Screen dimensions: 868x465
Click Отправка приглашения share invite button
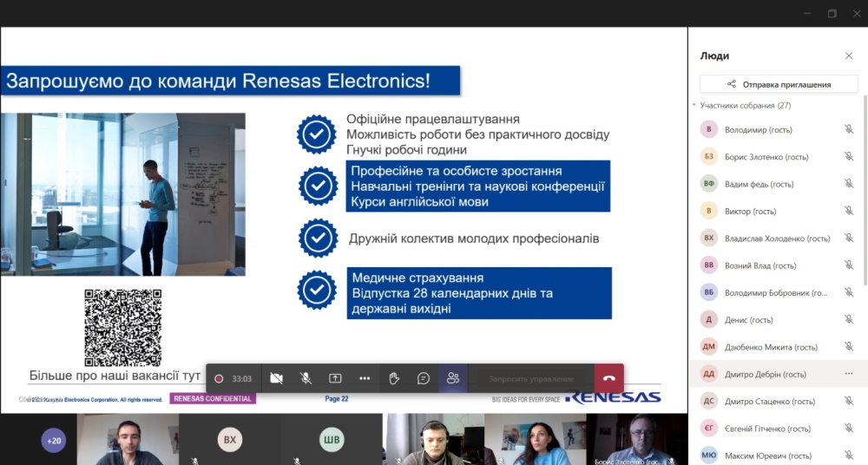(x=779, y=84)
